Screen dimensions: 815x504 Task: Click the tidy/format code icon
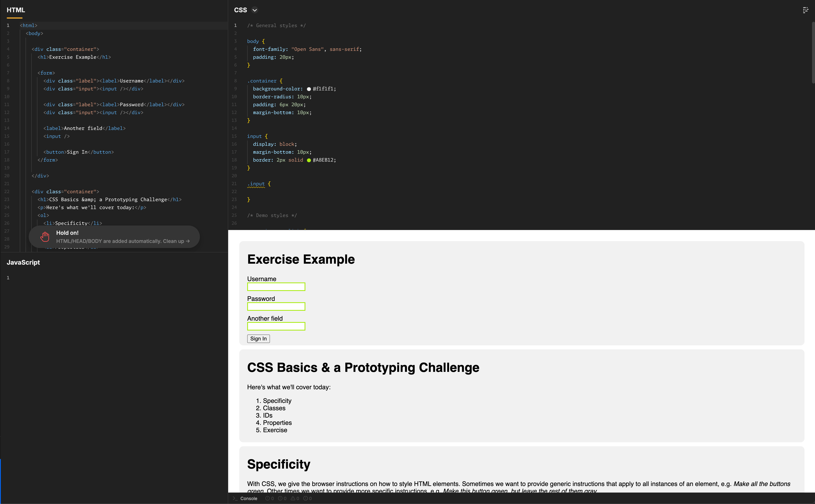pos(805,10)
